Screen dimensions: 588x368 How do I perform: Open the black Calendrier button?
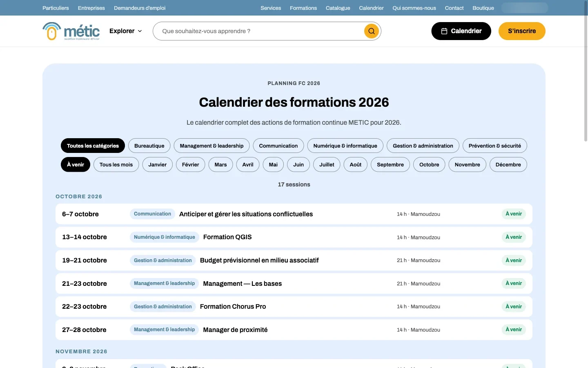[461, 31]
